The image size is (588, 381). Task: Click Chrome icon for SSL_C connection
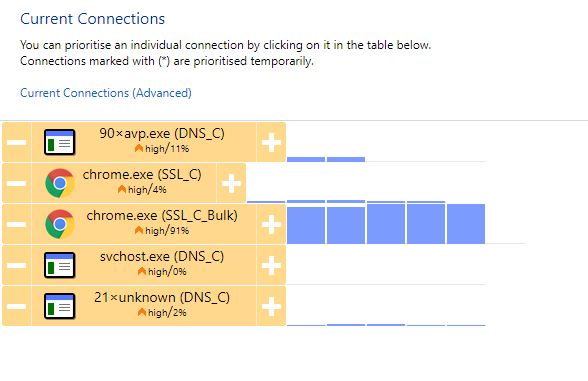tap(60, 183)
